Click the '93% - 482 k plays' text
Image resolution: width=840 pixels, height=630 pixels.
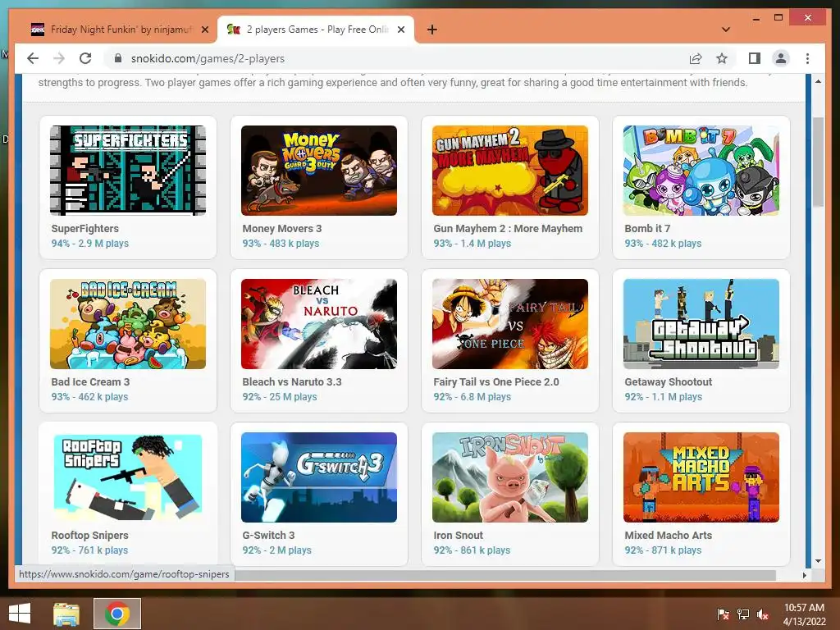click(x=663, y=243)
